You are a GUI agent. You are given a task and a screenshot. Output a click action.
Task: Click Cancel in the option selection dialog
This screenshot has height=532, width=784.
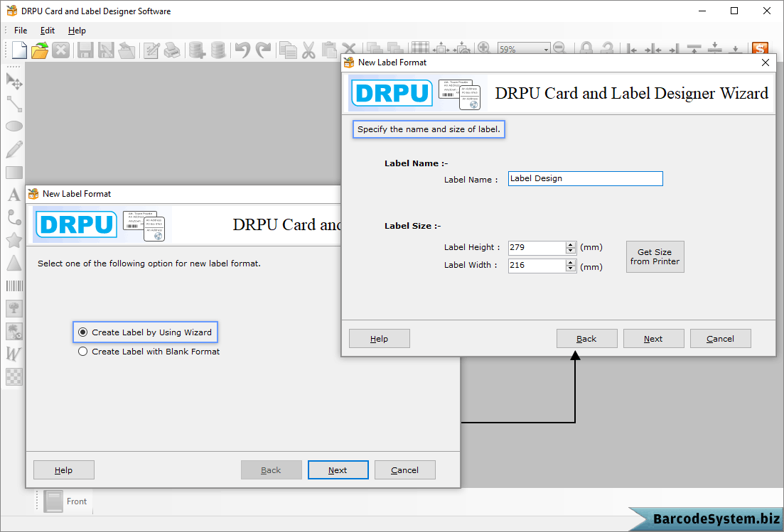click(405, 470)
